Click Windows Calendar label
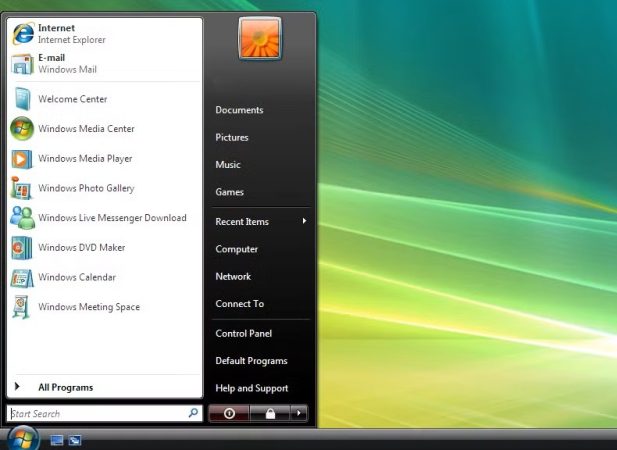 point(77,277)
